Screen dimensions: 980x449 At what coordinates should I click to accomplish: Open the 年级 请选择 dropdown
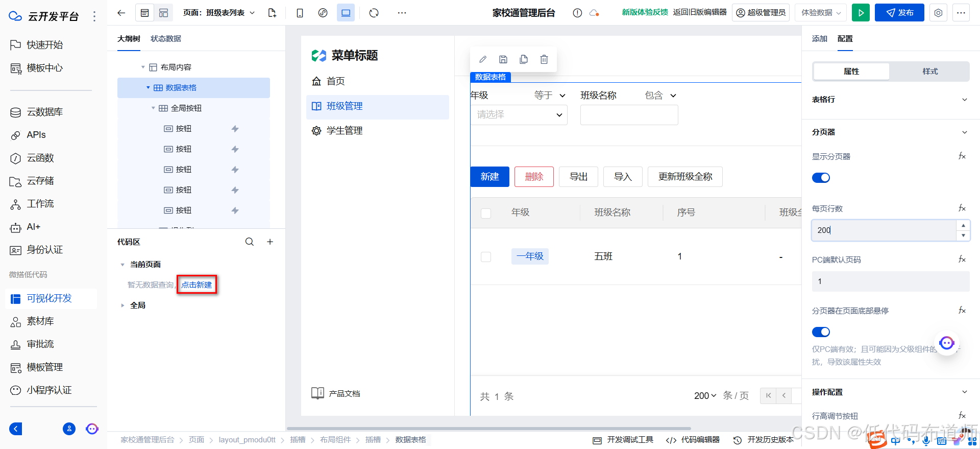pyautogui.click(x=519, y=115)
